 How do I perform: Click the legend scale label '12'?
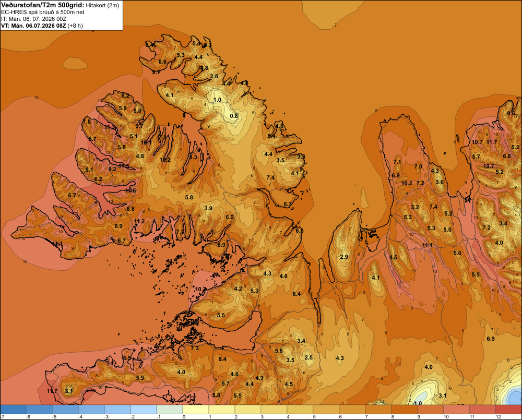click(x=498, y=417)
